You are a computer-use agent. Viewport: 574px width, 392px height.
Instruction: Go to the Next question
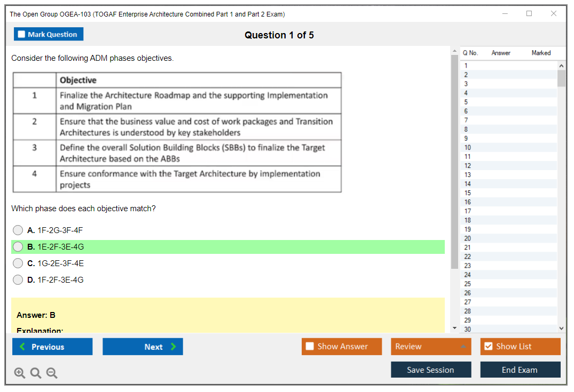143,347
